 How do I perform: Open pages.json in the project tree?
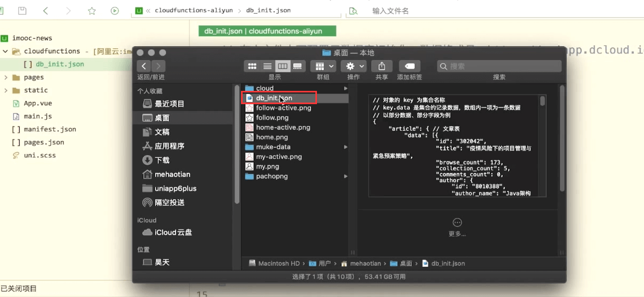coord(44,142)
